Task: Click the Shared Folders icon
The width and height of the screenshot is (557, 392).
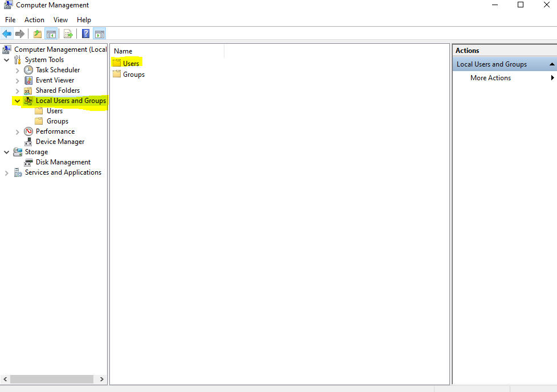Action: click(28, 90)
